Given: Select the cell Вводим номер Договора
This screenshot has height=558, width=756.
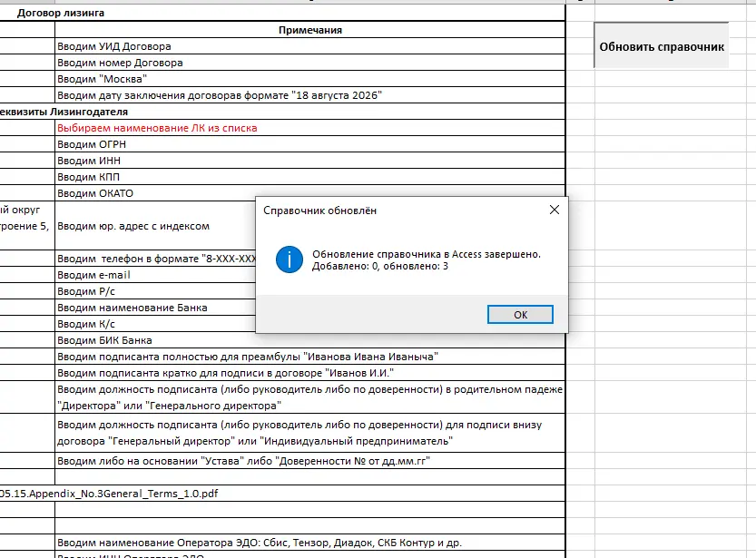Looking at the screenshot, I should [310, 63].
